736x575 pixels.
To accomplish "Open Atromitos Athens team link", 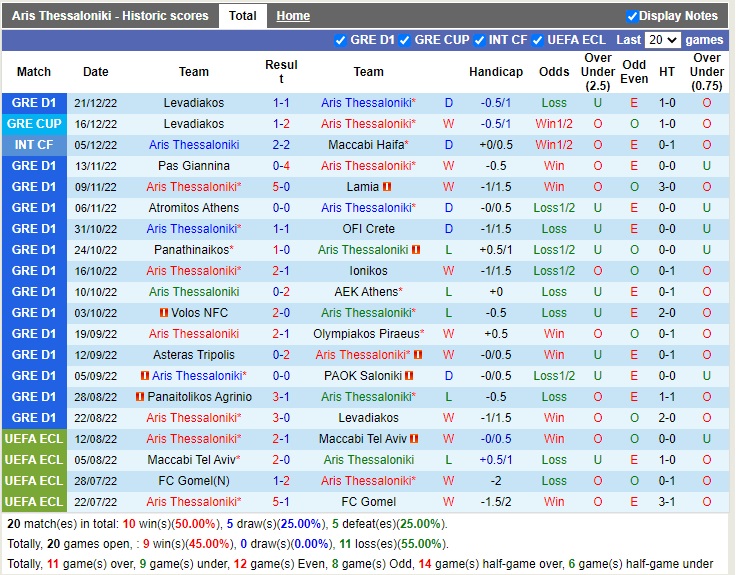I will click(x=194, y=207).
